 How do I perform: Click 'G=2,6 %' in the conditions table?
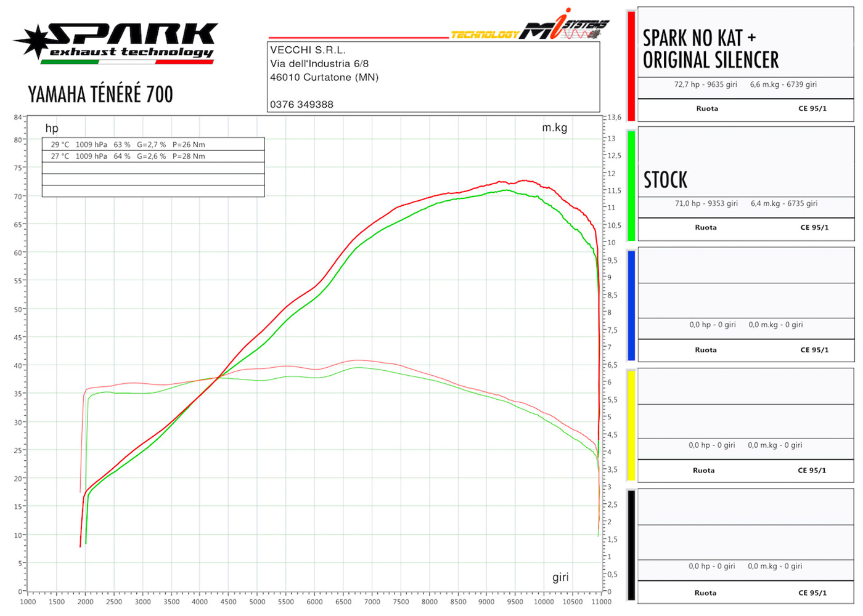[151, 156]
